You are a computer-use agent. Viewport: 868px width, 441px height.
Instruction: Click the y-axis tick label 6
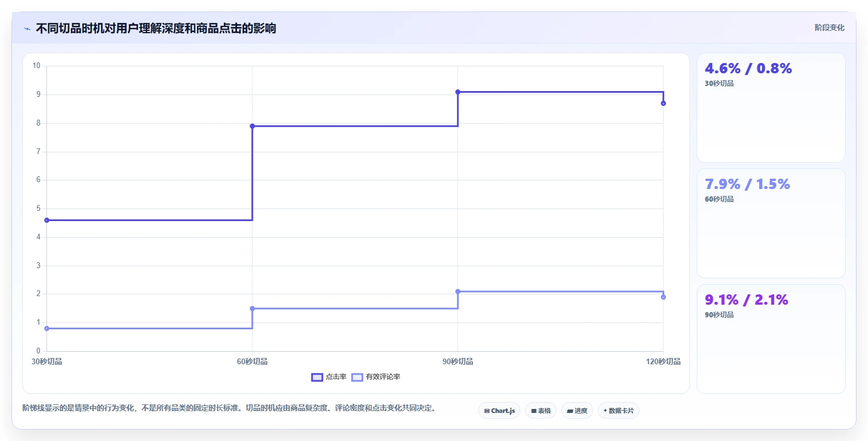(x=38, y=180)
